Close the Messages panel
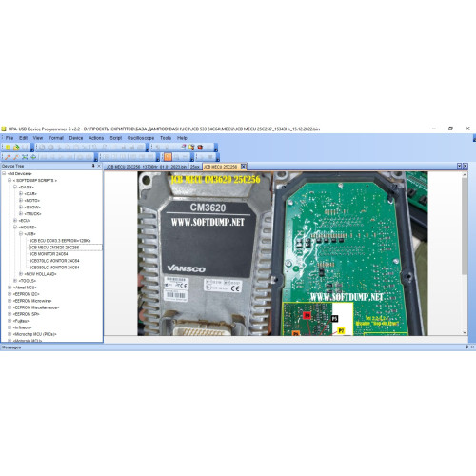Screen dimensions: 476x476 (x=472, y=347)
